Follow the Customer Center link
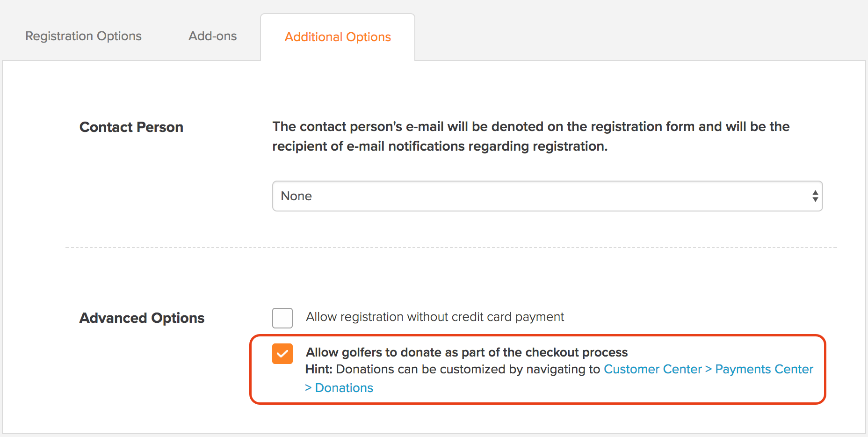The height and width of the screenshot is (437, 868). pos(653,369)
